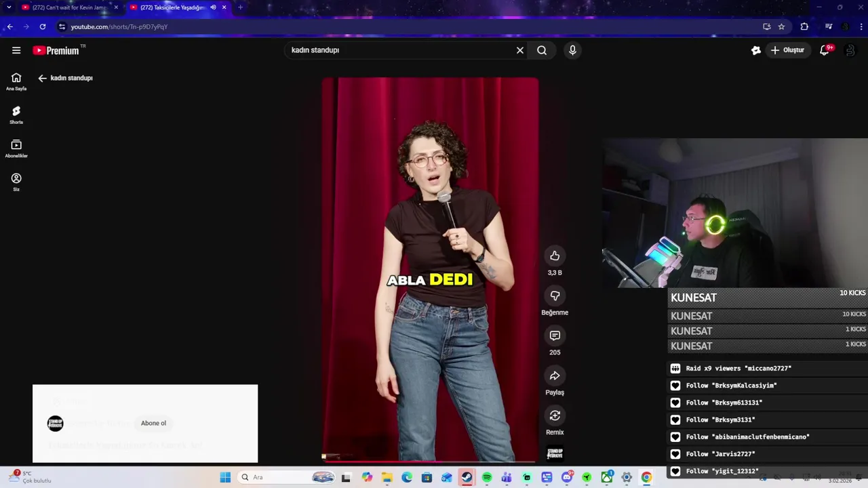Viewport: 868px width, 488px height.
Task: Open browser extensions puzzle icon
Action: (804, 26)
